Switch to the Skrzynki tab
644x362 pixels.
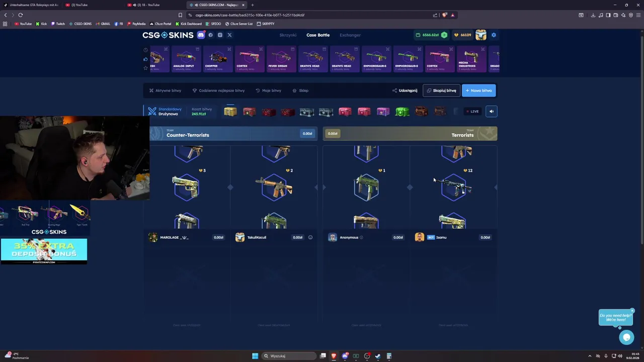(x=288, y=35)
